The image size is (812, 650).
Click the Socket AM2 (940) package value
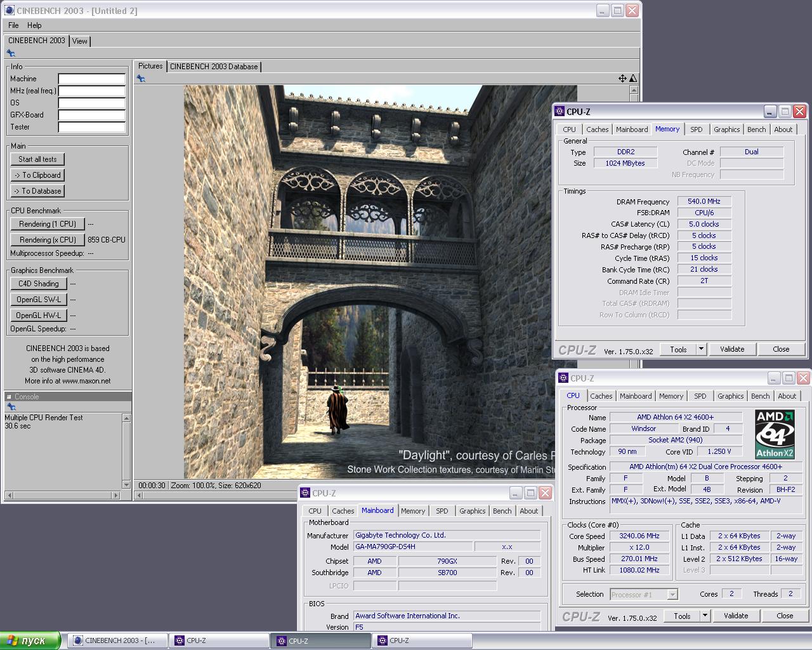coord(676,440)
